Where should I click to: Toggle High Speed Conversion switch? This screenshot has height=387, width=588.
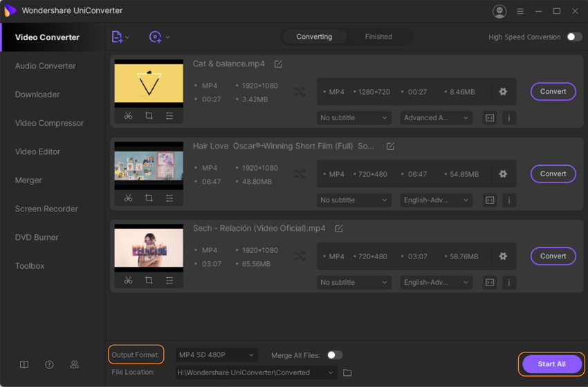(574, 37)
